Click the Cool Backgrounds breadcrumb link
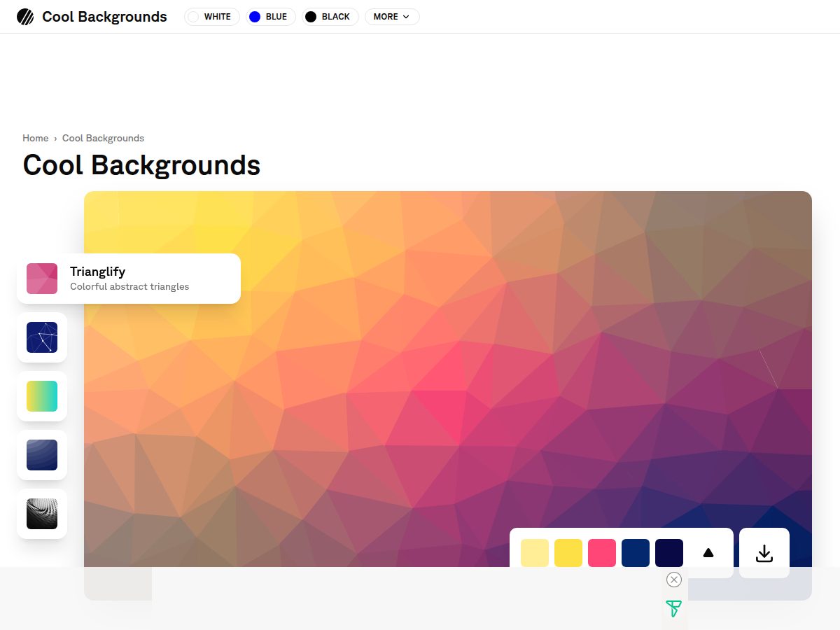 tap(103, 138)
